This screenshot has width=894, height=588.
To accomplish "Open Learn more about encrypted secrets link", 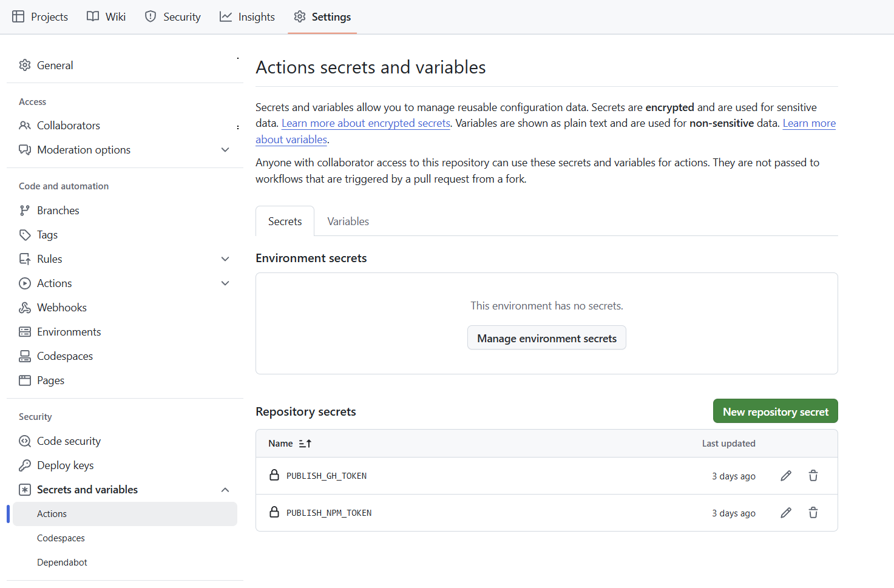I will 366,123.
